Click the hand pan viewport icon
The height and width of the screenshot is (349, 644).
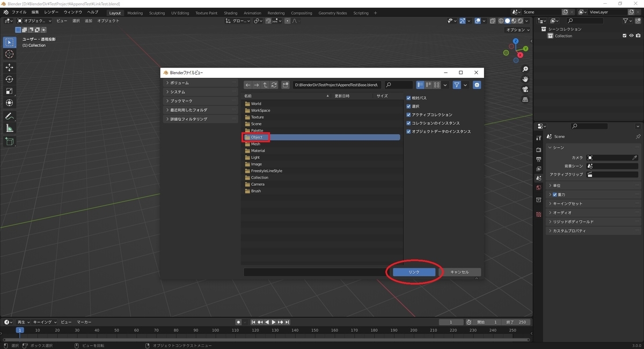click(x=525, y=79)
